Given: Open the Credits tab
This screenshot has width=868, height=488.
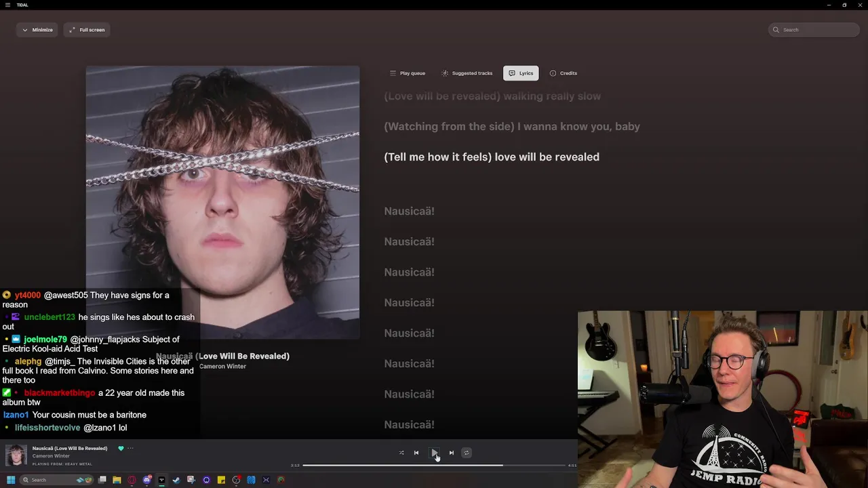Looking at the screenshot, I should tap(564, 73).
